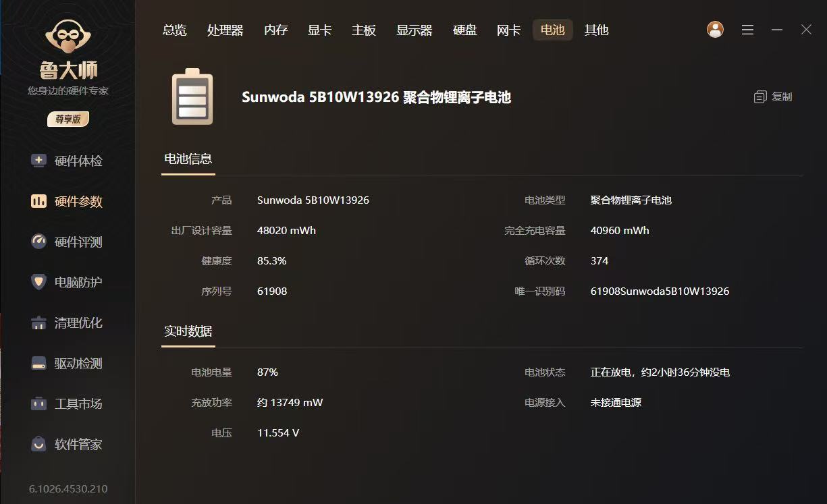Viewport: 827px width, 504px height.
Task: Switch to the 处理器 tab
Action: (225, 30)
